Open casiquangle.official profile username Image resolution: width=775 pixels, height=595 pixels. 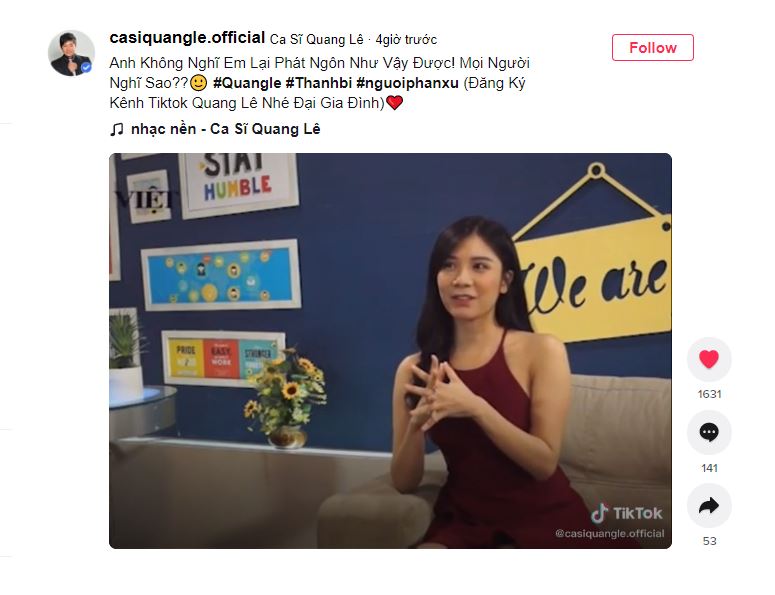click(x=187, y=38)
